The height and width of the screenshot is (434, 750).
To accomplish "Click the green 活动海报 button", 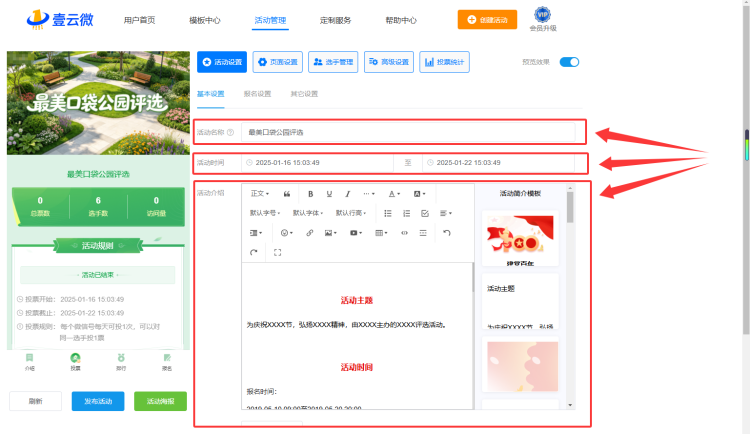I will [160, 401].
